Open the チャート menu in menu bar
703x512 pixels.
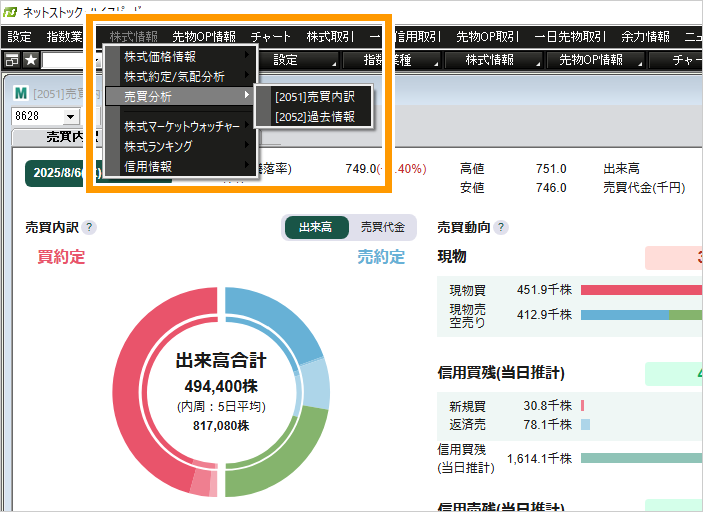[x=270, y=36]
